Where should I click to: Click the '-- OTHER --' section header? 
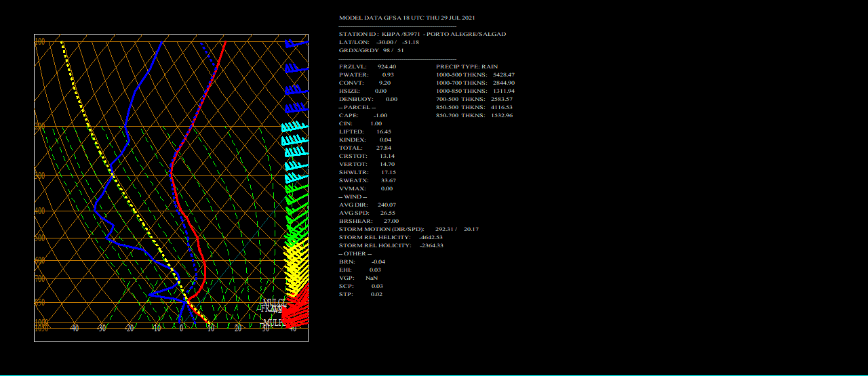(355, 253)
